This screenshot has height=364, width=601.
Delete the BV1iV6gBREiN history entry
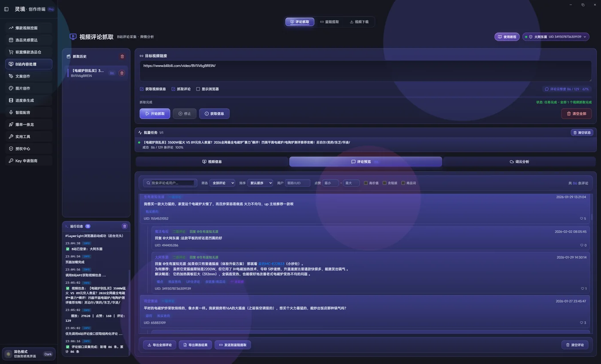(x=121, y=73)
